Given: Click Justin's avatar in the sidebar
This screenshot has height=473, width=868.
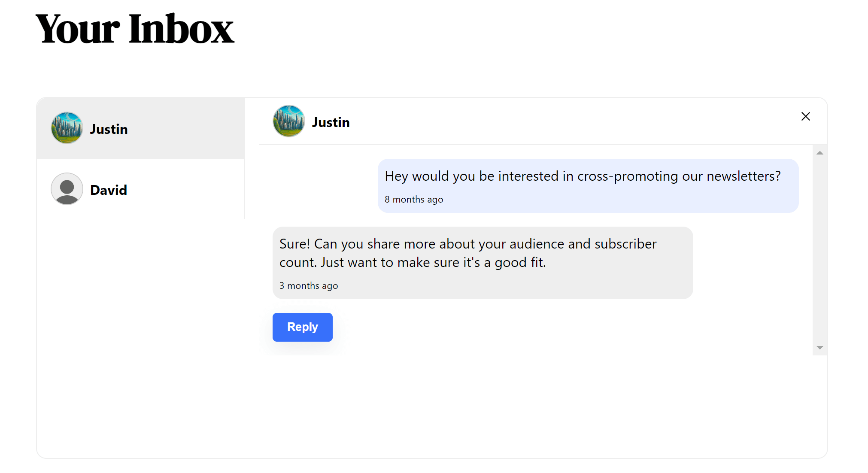Looking at the screenshot, I should tap(67, 127).
